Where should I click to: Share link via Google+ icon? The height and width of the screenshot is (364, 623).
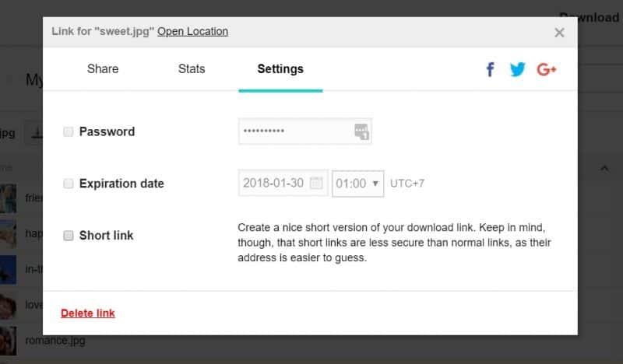pos(547,69)
